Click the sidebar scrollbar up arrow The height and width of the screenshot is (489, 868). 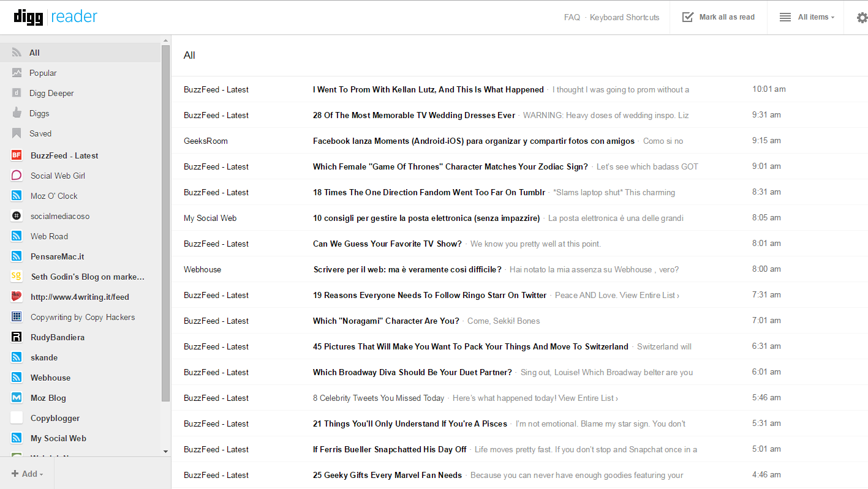click(165, 41)
